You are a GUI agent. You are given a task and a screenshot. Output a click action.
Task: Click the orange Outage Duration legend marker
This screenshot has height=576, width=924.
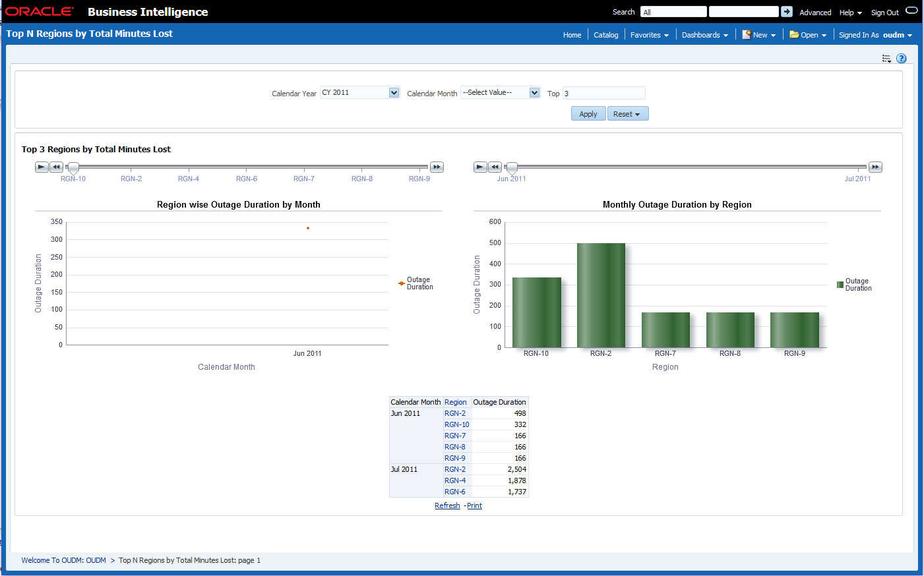402,283
